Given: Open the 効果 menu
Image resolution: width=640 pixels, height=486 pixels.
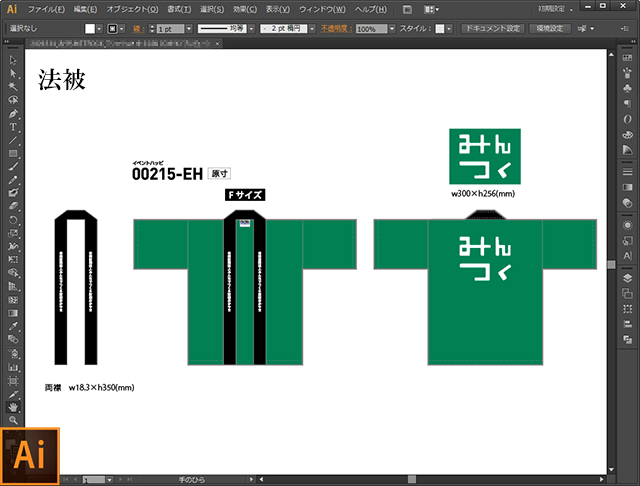Looking at the screenshot, I should pyautogui.click(x=245, y=9).
